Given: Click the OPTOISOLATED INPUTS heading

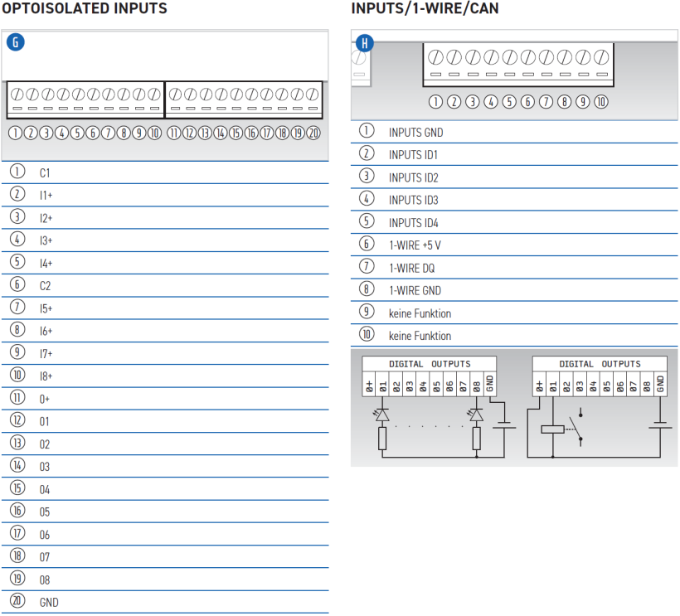Looking at the screenshot, I should (x=84, y=9).
